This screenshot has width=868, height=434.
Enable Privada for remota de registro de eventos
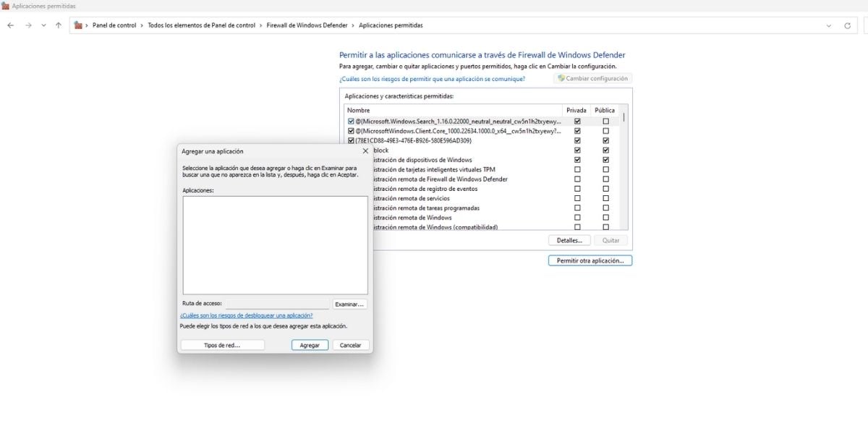[577, 189]
